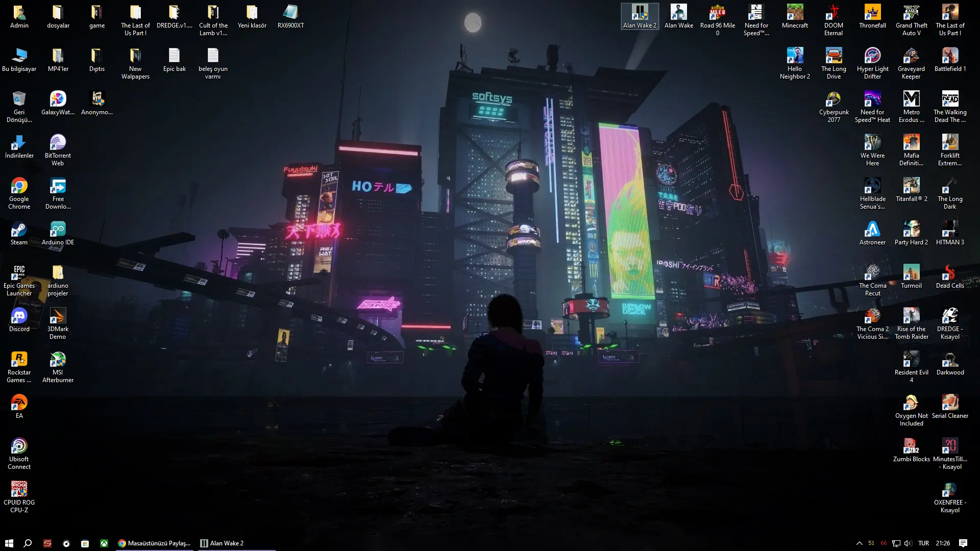Launch Titanfall 2 shortcut
The width and height of the screenshot is (980, 551).
coord(911,190)
